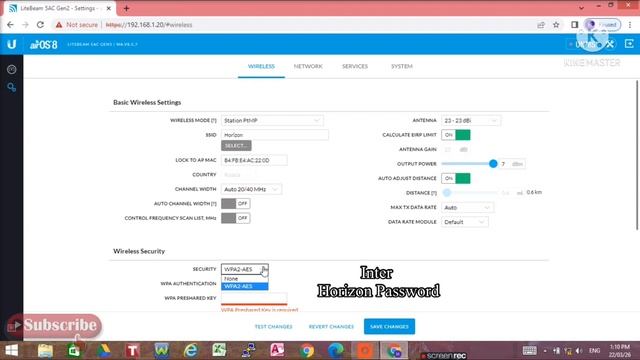The width and height of the screenshot is (640, 360).
Task: Click the browser address bar URL
Action: pos(149,25)
